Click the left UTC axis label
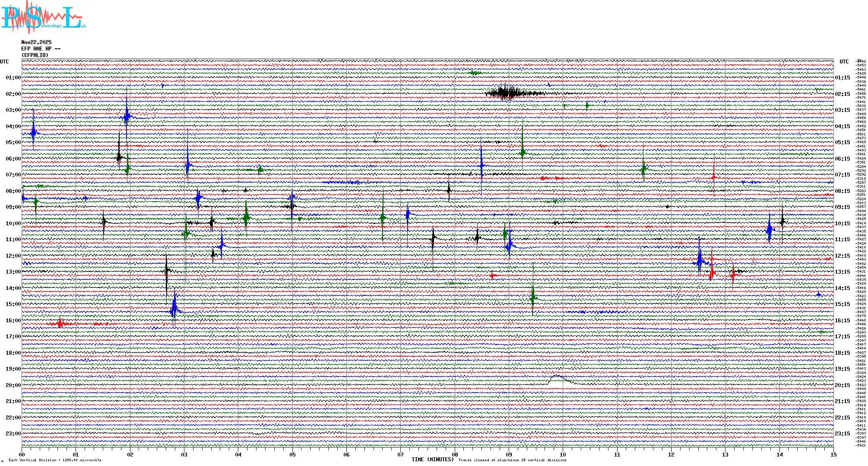 4,62
